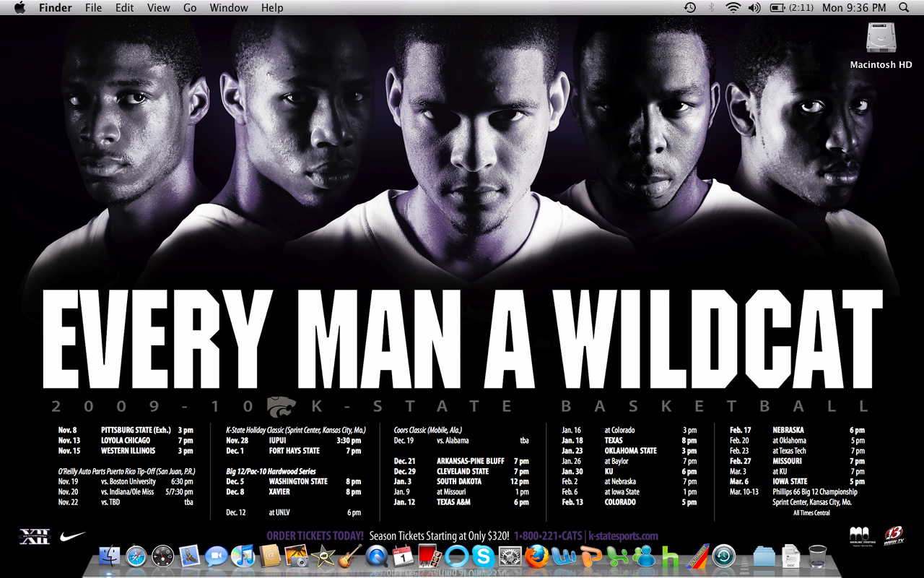Open Address Book in the Dock
This screenshot has width=924, height=578.
[x=270, y=556]
